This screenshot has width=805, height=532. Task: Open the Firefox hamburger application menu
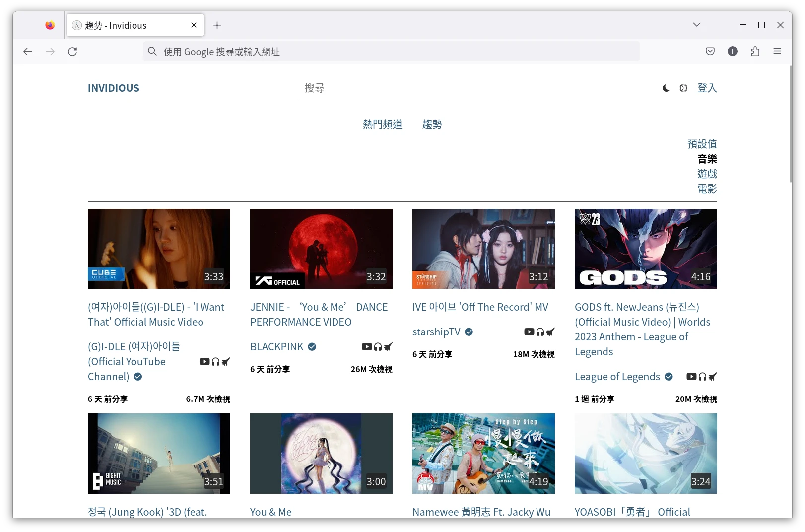coord(777,51)
